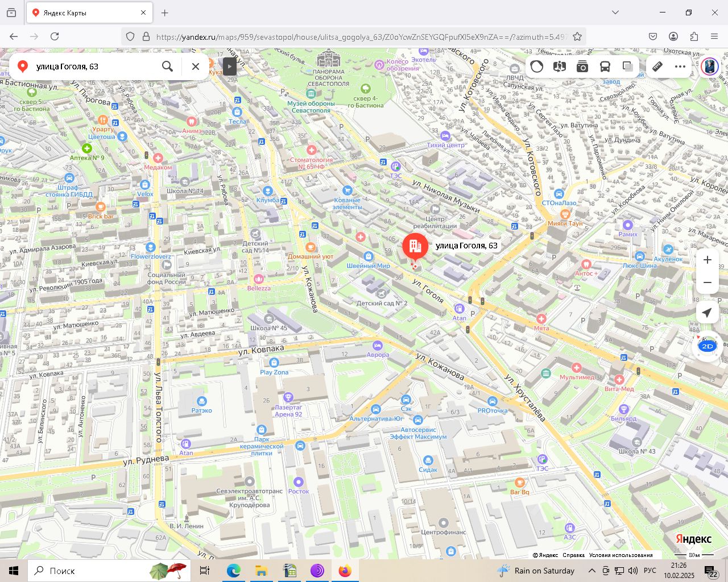
Task: Open the Firefox View button
Action: point(11,13)
